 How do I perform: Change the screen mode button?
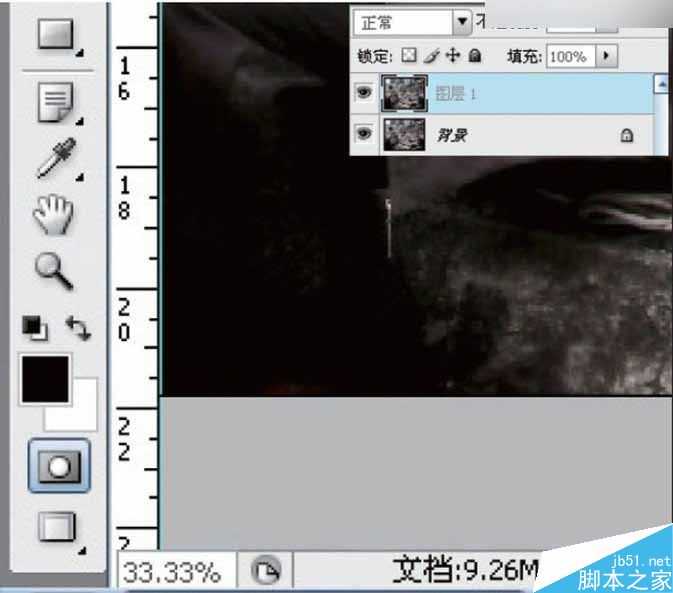coord(57,527)
